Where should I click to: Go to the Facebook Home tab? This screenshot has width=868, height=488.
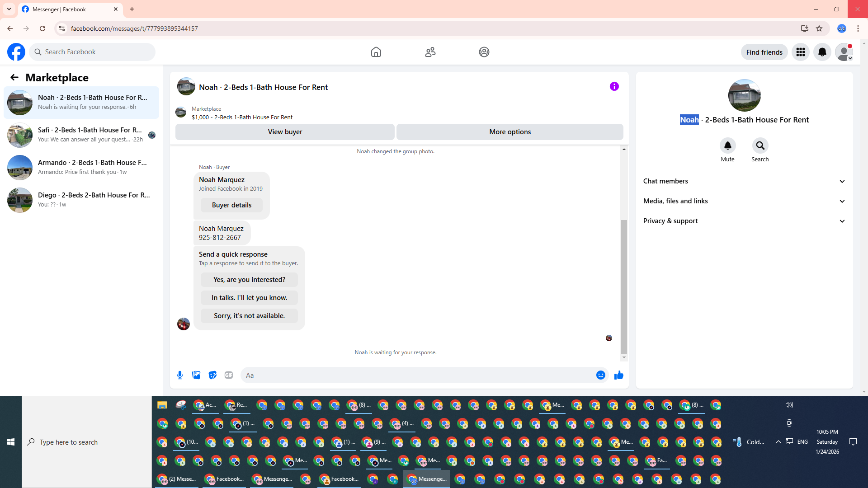376,52
